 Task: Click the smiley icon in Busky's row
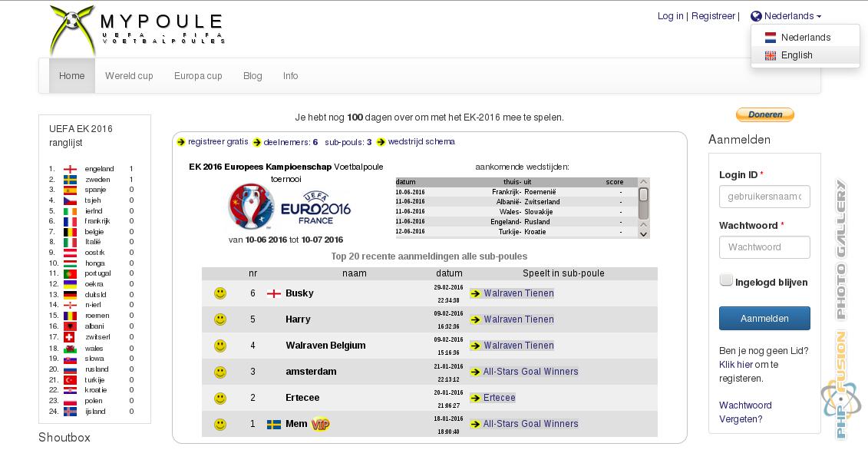(x=220, y=293)
